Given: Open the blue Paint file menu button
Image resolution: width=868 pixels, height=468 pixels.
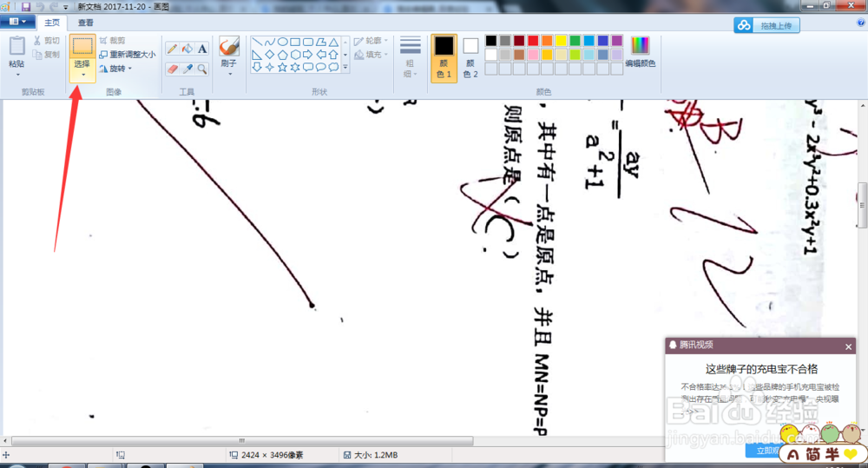Looking at the screenshot, I should pos(17,22).
